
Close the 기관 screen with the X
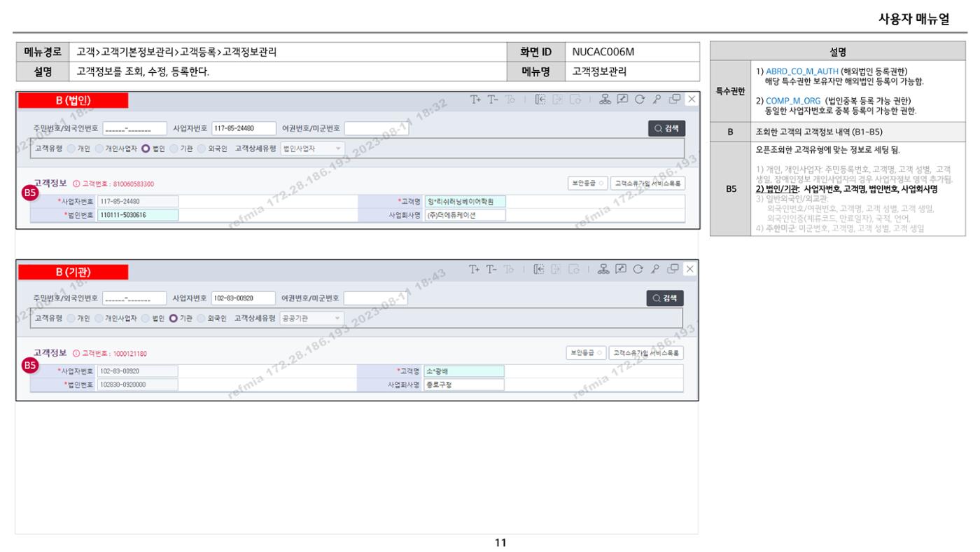(692, 269)
